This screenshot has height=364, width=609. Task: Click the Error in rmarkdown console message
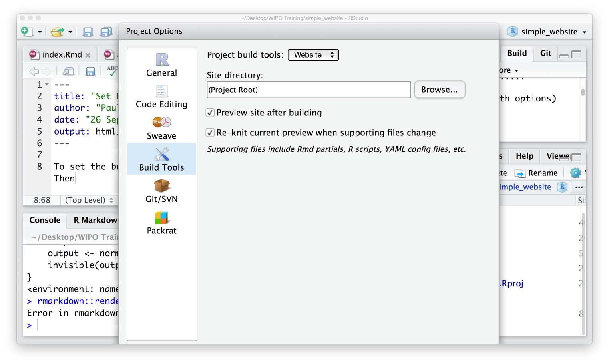click(72, 313)
